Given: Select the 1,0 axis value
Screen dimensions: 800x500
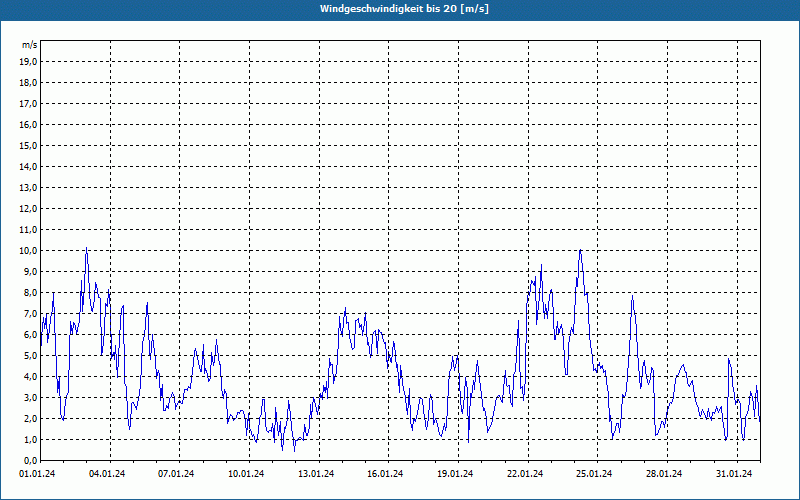Looking at the screenshot, I should coord(30,439).
